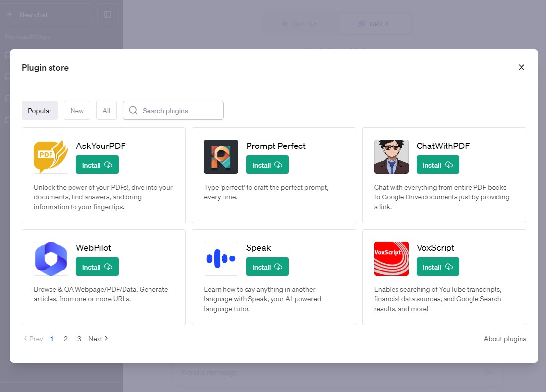Click the Speak title text
Screen dimensions: 546x392
(258, 248)
